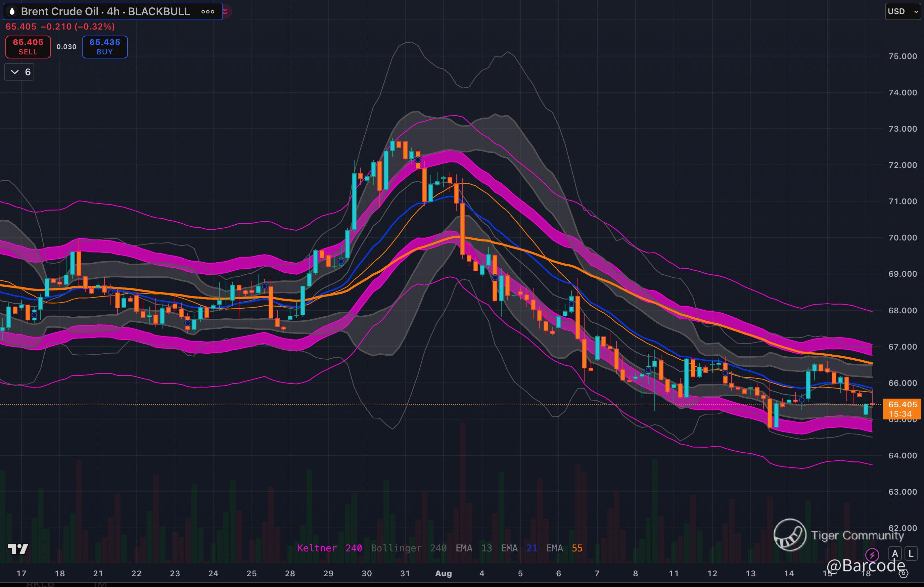Toggle auto scale with the A button
Image resolution: width=924 pixels, height=587 pixels.
click(895, 554)
